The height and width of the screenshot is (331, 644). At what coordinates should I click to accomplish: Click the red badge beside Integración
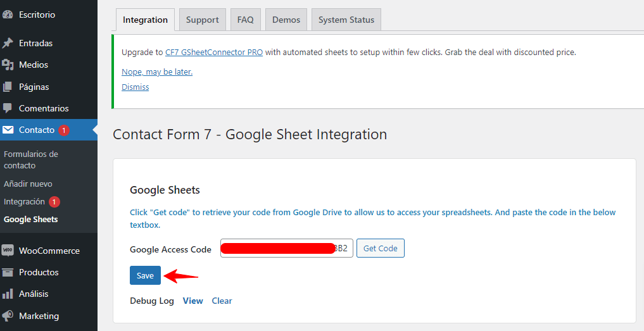pos(54,202)
